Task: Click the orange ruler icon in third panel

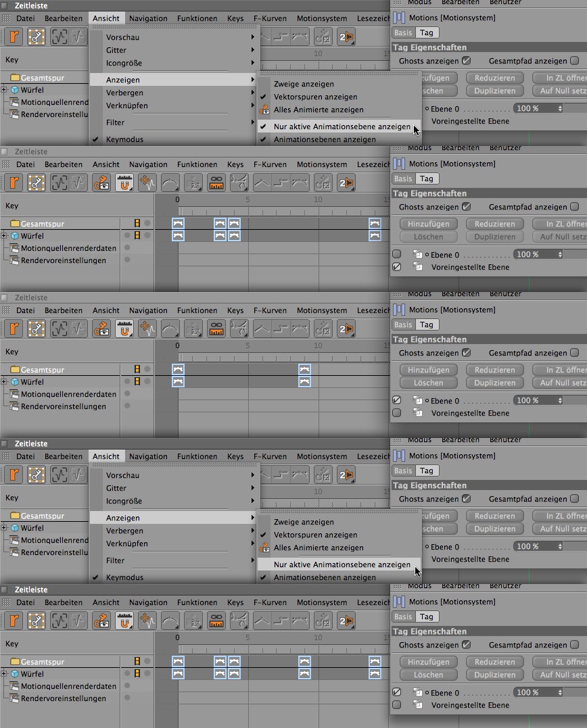Action: 216,329
